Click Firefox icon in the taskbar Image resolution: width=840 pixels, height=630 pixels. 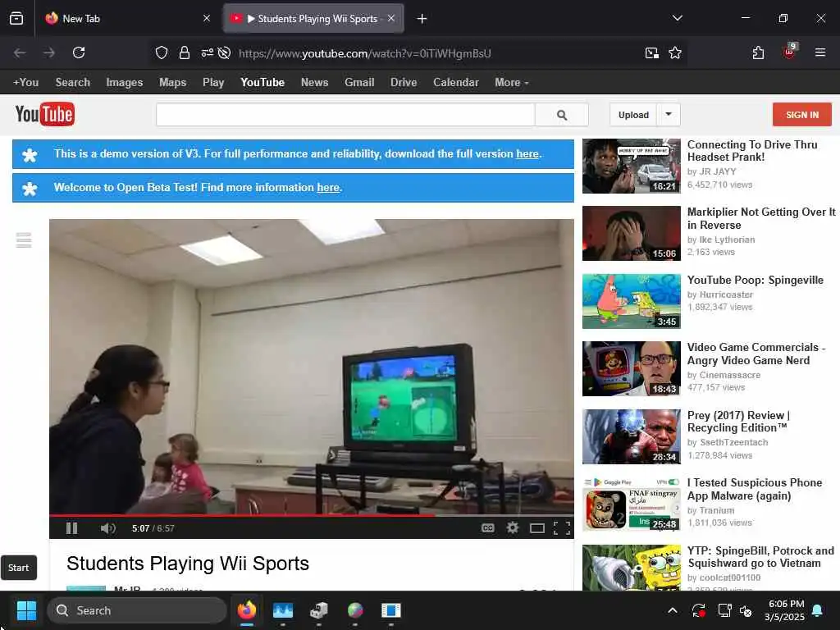pos(247,610)
